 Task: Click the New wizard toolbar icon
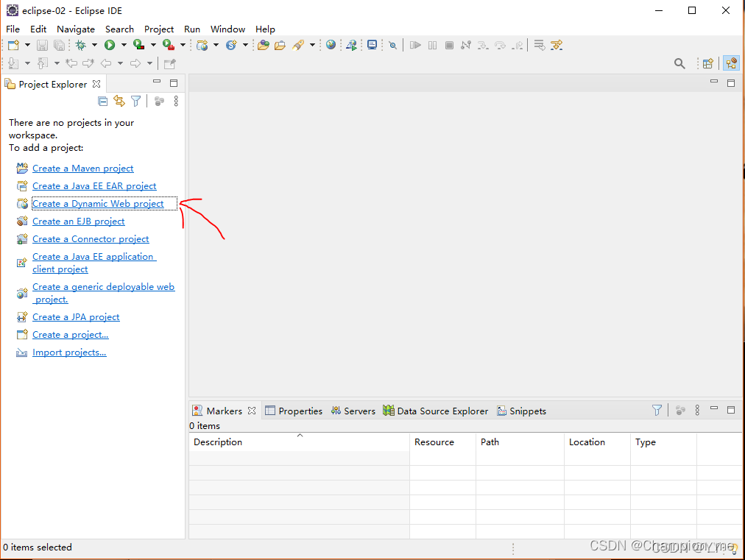click(13, 45)
